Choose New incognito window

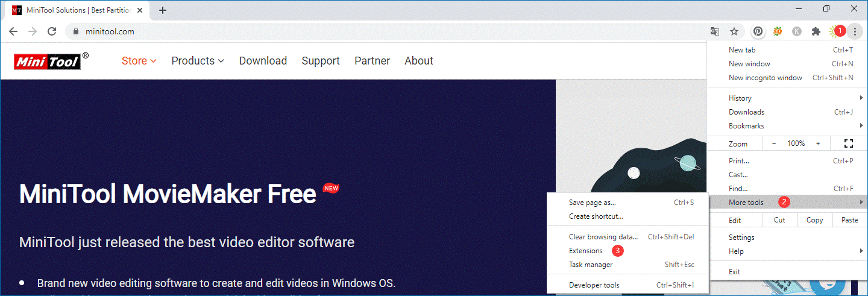point(787,78)
